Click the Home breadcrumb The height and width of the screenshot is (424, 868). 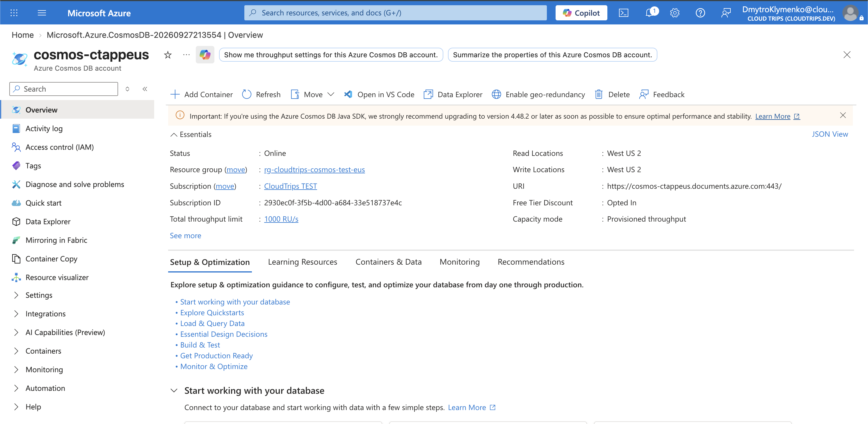pos(23,35)
